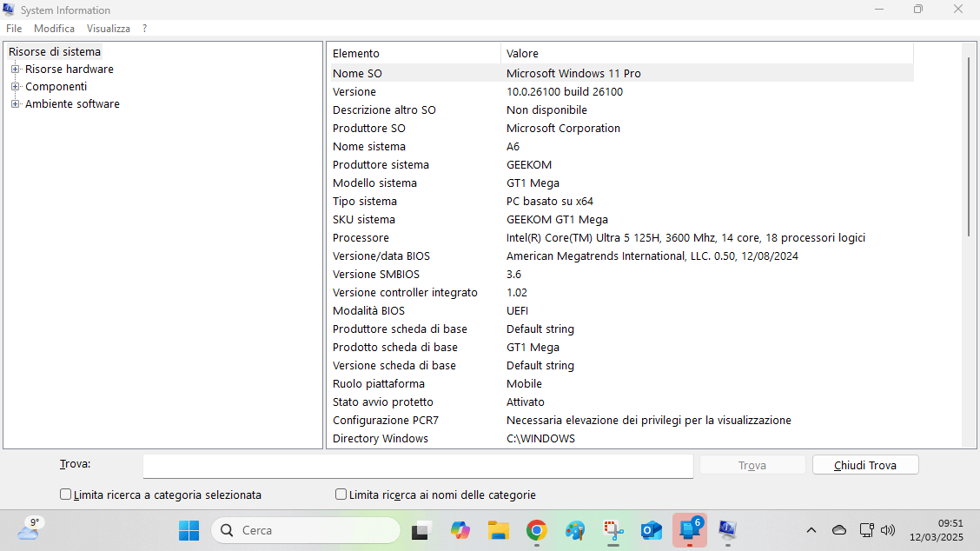This screenshot has height=551, width=980.
Task: Click the Valore column header
Action: click(707, 54)
